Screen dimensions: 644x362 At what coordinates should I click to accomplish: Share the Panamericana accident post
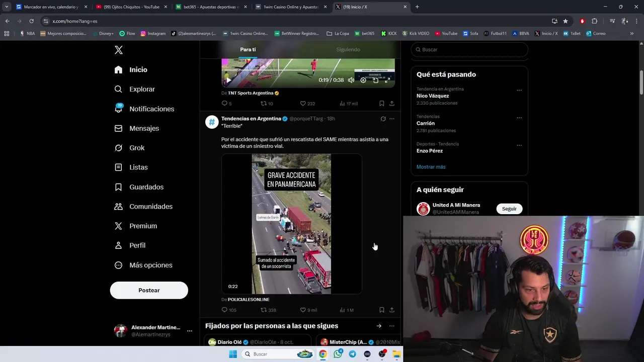[x=392, y=310]
